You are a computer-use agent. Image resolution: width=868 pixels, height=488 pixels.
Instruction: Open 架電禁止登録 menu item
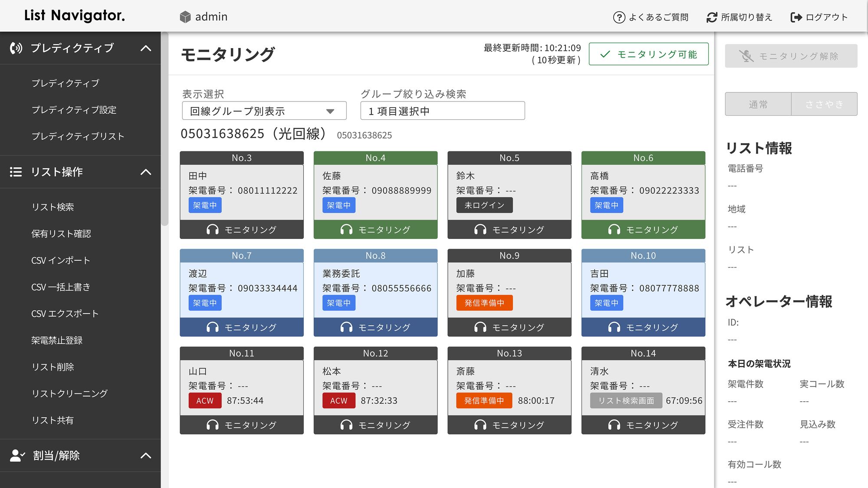(57, 340)
